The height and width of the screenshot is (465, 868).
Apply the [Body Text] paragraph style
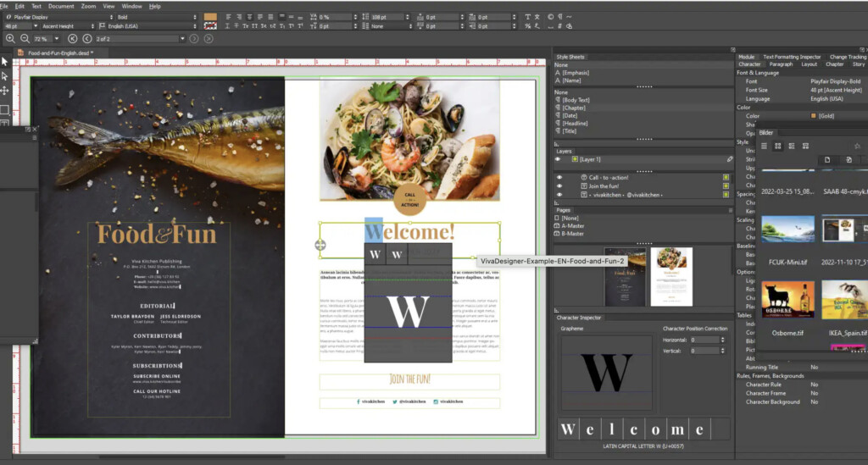[x=576, y=100]
